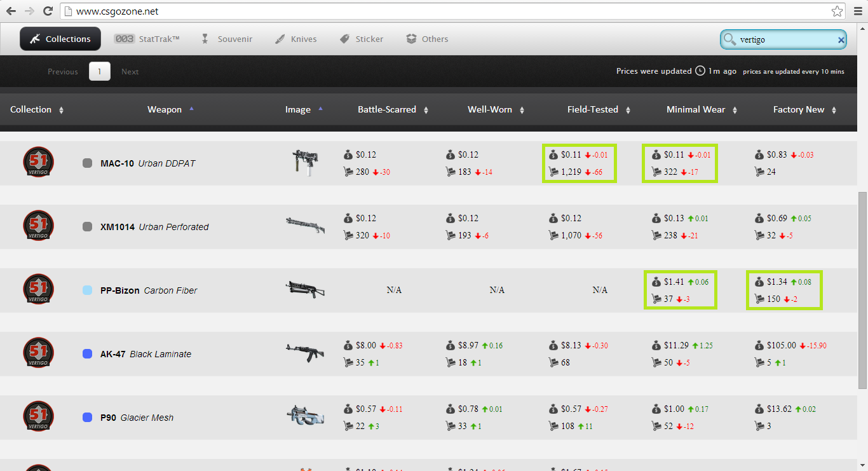Click the $0.83 MAC-10 Factory New price
The image size is (868, 471).
[x=777, y=154]
